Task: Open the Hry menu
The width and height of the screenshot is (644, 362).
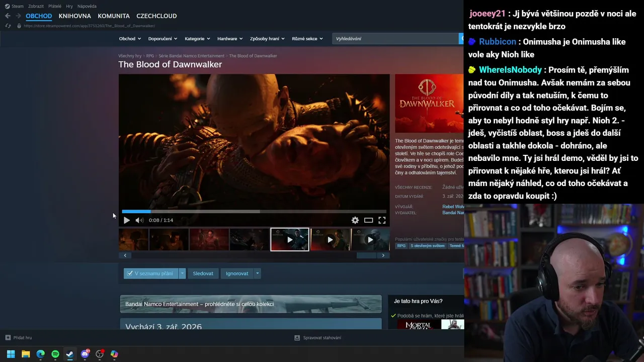Action: point(69,6)
